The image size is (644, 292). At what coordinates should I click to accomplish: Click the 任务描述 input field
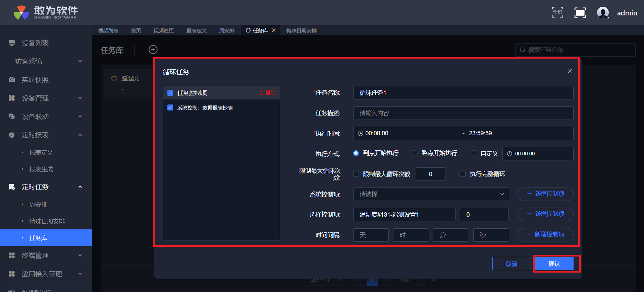click(463, 113)
